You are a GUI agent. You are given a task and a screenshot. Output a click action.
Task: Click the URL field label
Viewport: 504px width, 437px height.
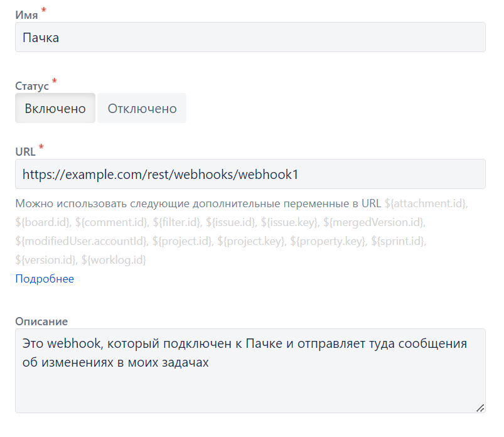[25, 151]
